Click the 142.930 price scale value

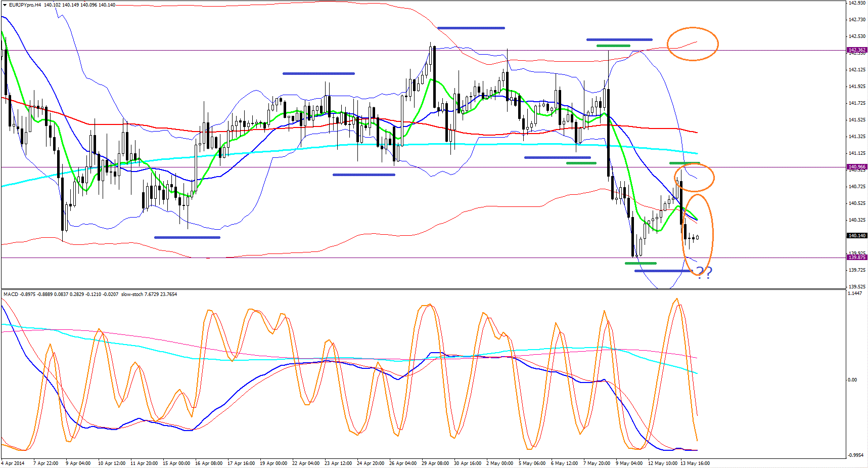click(x=857, y=3)
